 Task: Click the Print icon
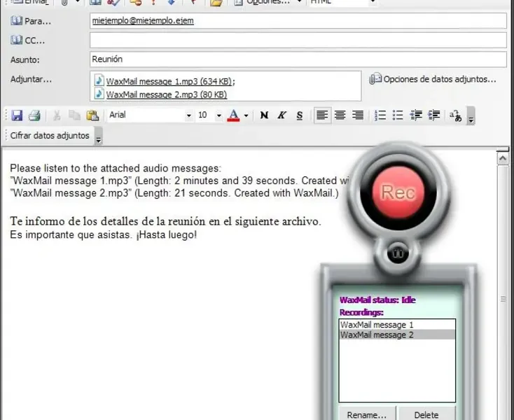click(x=34, y=115)
